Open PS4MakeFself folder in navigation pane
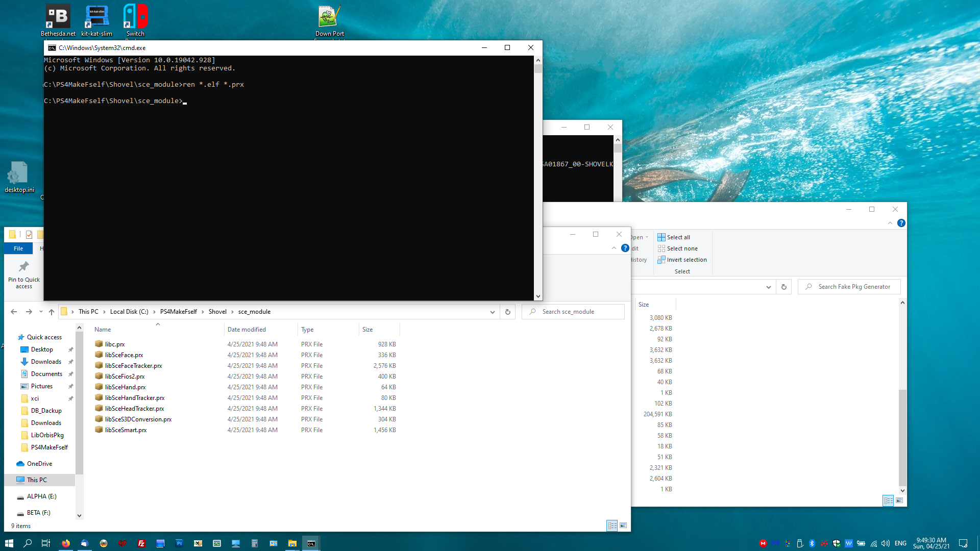Viewport: 980px width, 551px height. coord(49,447)
